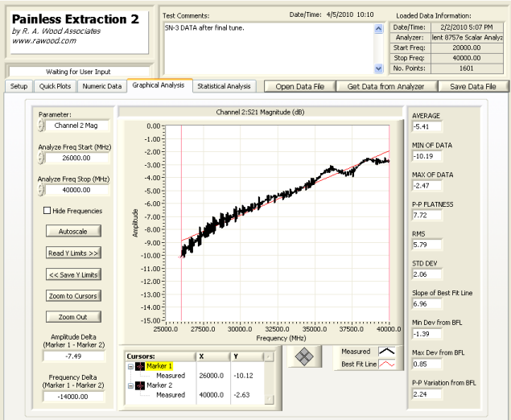Click the P-P FLATNESS value 7.72
The height and width of the screenshot is (420, 511).
tap(427, 215)
